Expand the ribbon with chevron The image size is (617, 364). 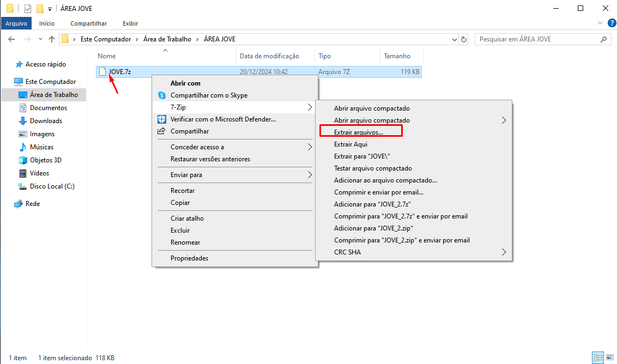(x=600, y=23)
